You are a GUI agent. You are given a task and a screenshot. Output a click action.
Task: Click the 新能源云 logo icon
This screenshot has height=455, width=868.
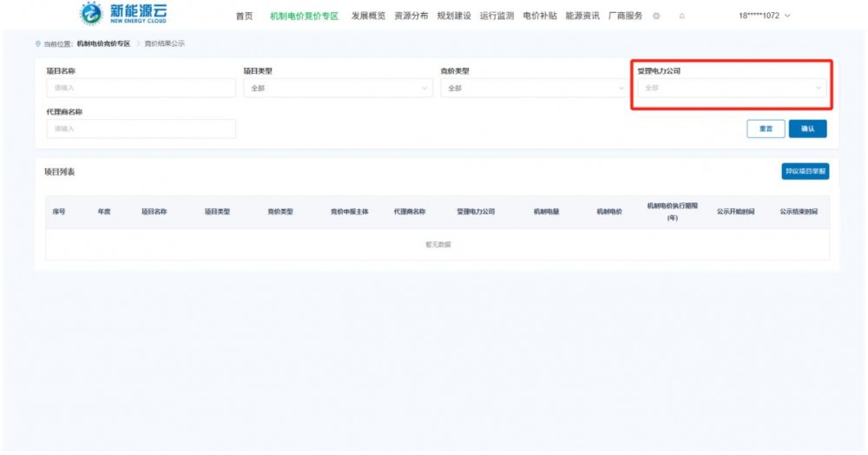(x=90, y=14)
